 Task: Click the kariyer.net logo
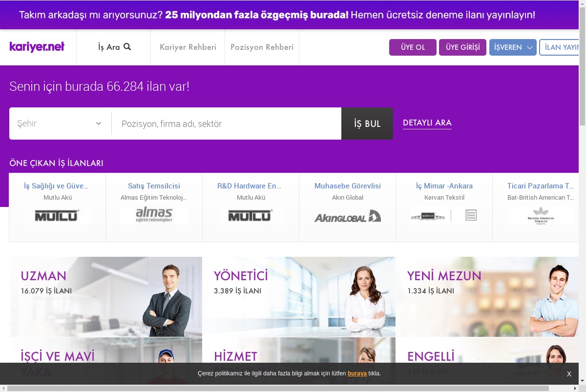tap(37, 47)
